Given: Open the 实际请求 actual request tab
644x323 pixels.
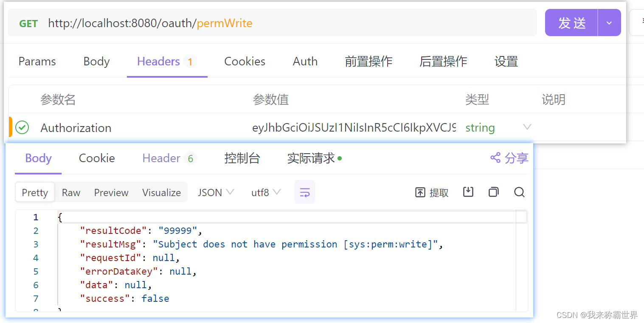Looking at the screenshot, I should point(311,158).
